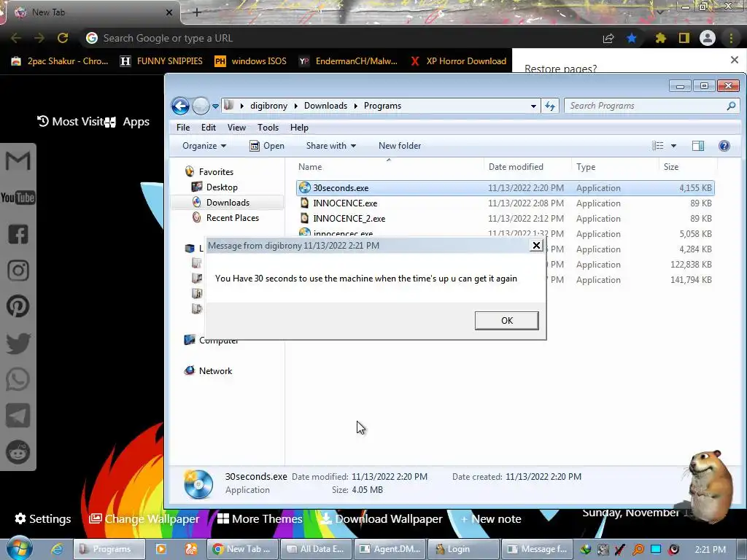Open the recent pages dropdown arrow

215,106
